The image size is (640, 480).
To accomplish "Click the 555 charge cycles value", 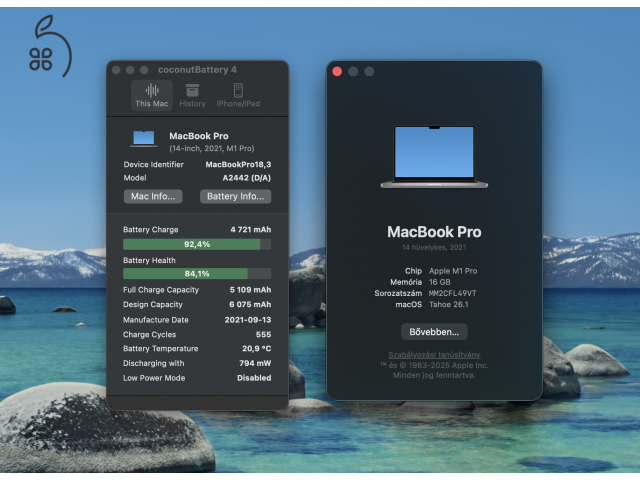I will click(263, 335).
